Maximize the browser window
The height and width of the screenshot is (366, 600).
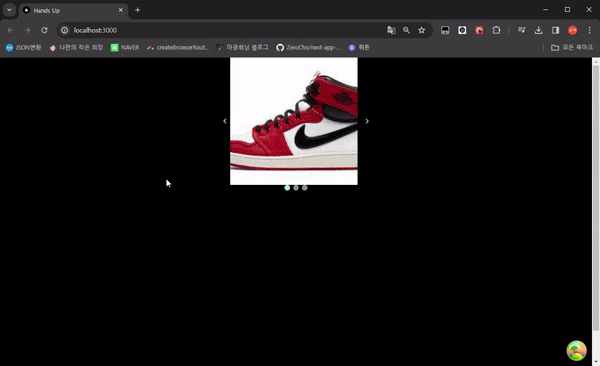(x=567, y=10)
